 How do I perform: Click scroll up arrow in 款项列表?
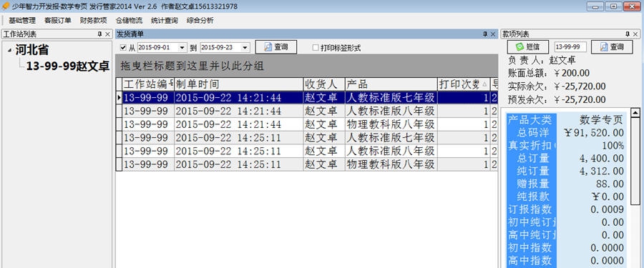(635, 112)
